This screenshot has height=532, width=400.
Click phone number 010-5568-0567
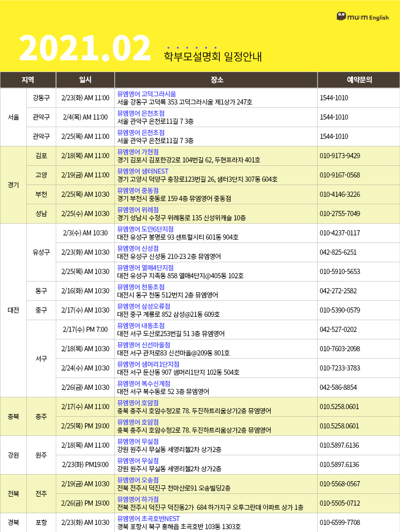340,484
